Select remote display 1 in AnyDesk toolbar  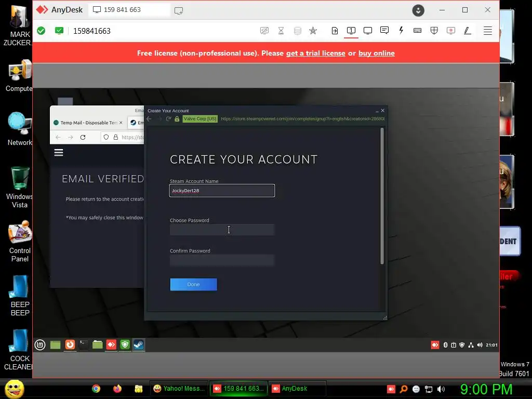tap(351, 31)
